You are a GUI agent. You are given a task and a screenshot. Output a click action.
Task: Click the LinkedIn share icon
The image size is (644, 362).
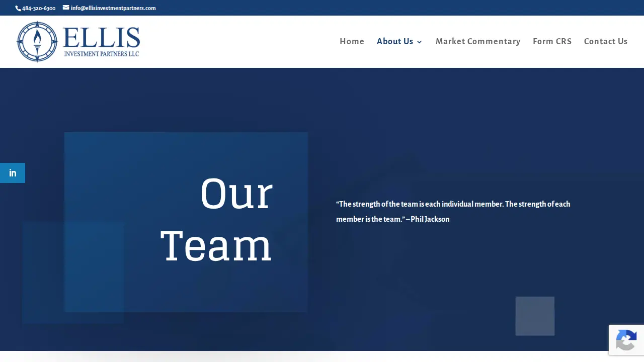click(x=13, y=173)
